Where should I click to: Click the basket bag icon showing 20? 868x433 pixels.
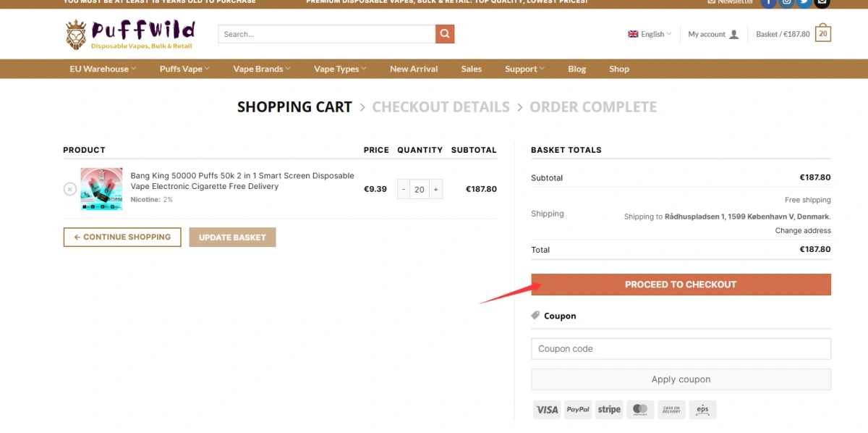[823, 33]
